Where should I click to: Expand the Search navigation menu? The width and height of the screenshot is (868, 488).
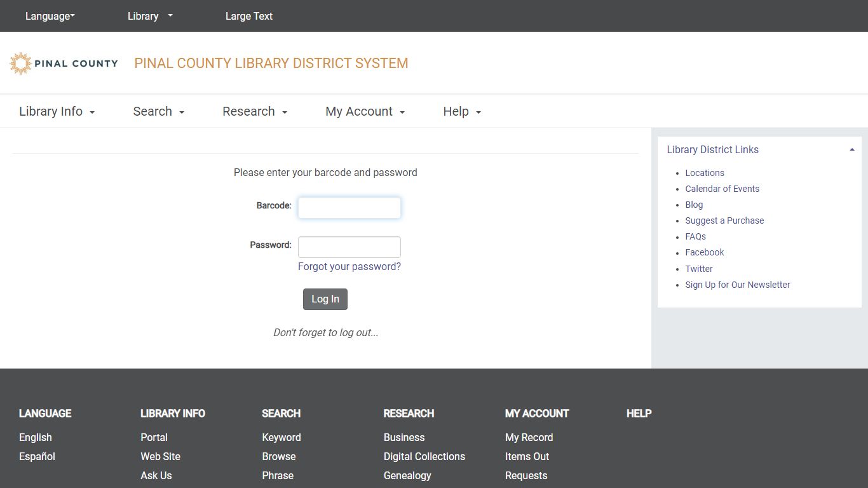pos(159,111)
